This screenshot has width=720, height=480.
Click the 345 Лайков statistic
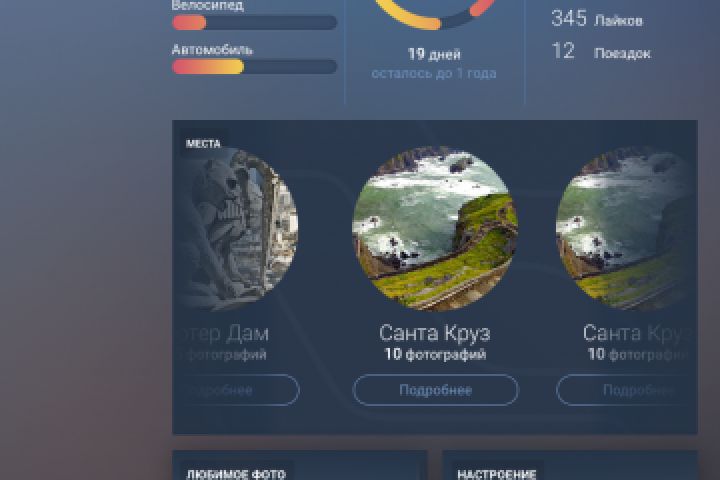[596, 19]
